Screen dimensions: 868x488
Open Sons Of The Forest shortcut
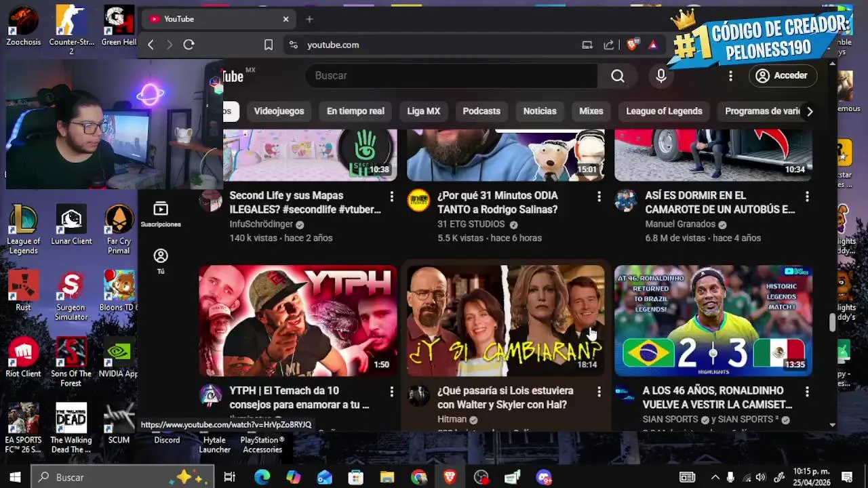coord(71,363)
